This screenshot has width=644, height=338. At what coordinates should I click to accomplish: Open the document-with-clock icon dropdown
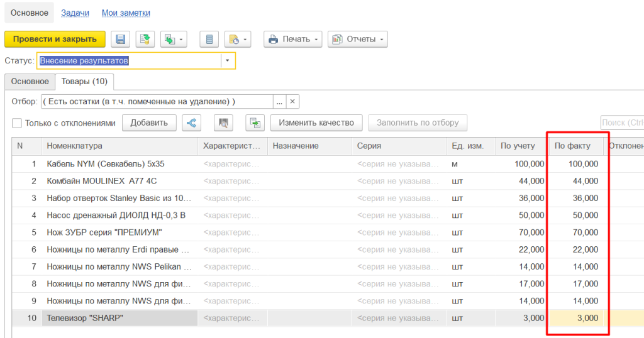point(238,40)
